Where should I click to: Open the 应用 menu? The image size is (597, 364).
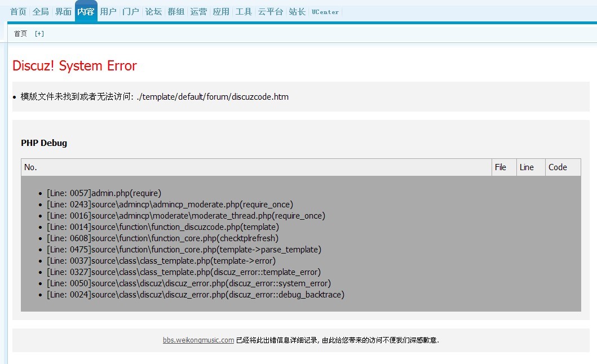[x=221, y=12]
